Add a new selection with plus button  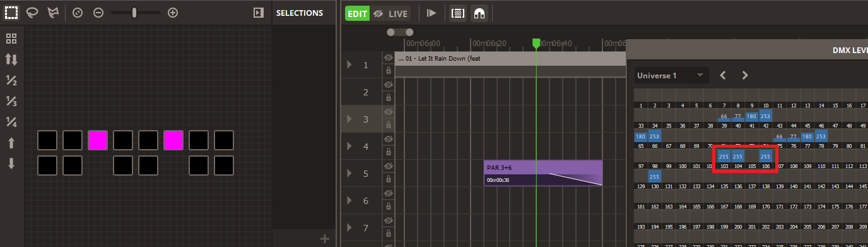coord(325,239)
